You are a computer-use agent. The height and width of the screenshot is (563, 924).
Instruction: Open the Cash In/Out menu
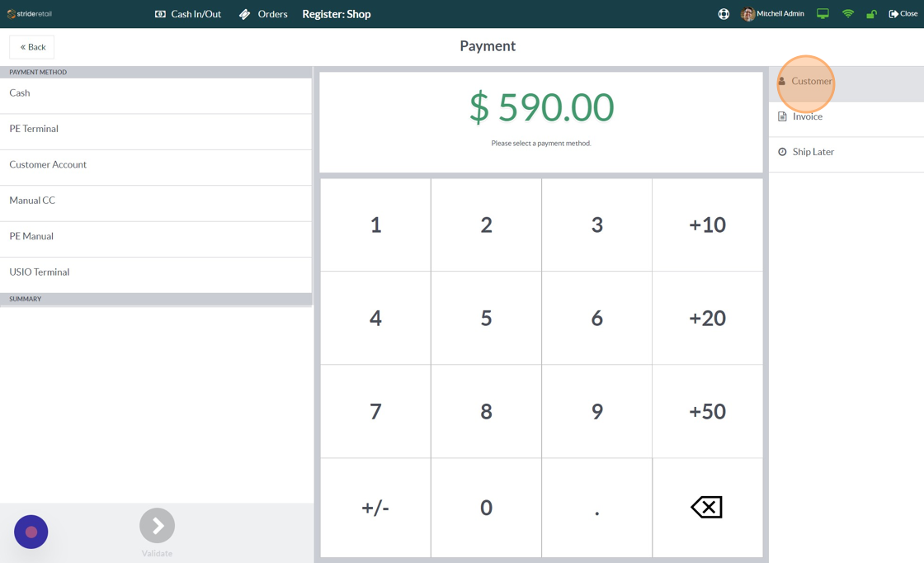[188, 14]
